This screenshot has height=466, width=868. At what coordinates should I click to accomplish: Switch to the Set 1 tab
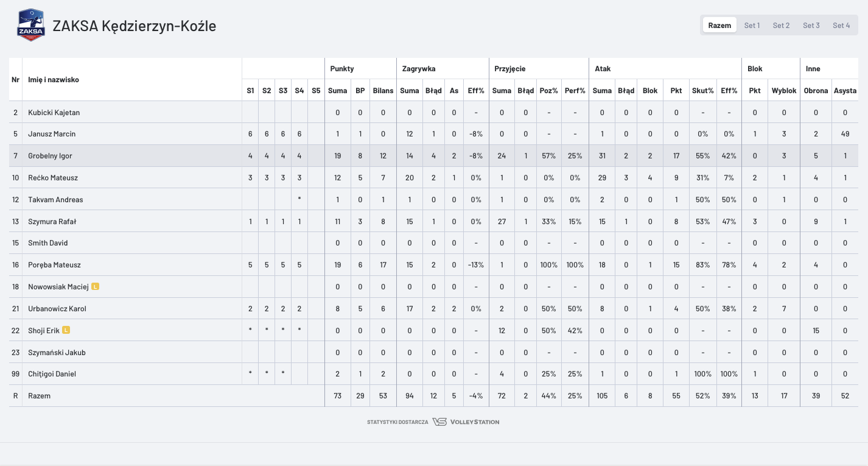click(752, 25)
